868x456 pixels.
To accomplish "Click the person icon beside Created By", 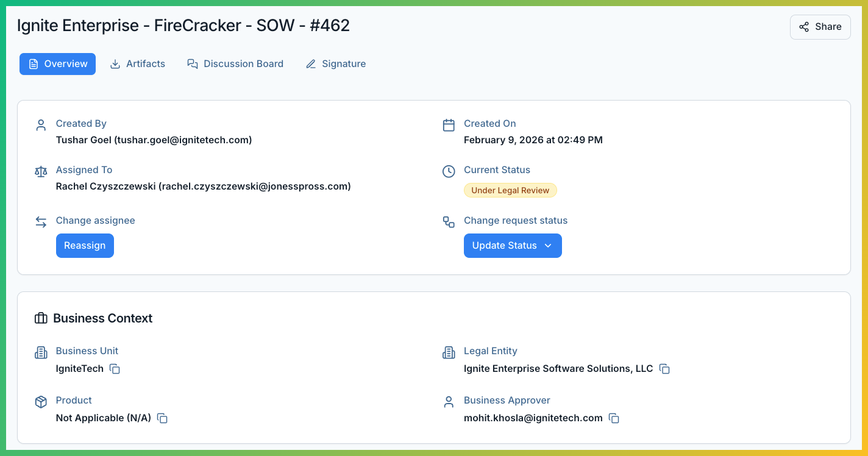I will (41, 125).
